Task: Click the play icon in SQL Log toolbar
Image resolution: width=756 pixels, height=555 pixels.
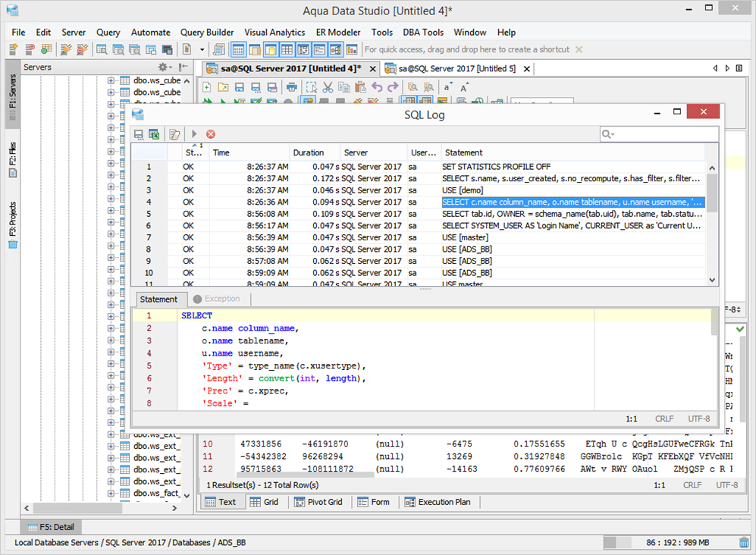Action: tap(194, 134)
